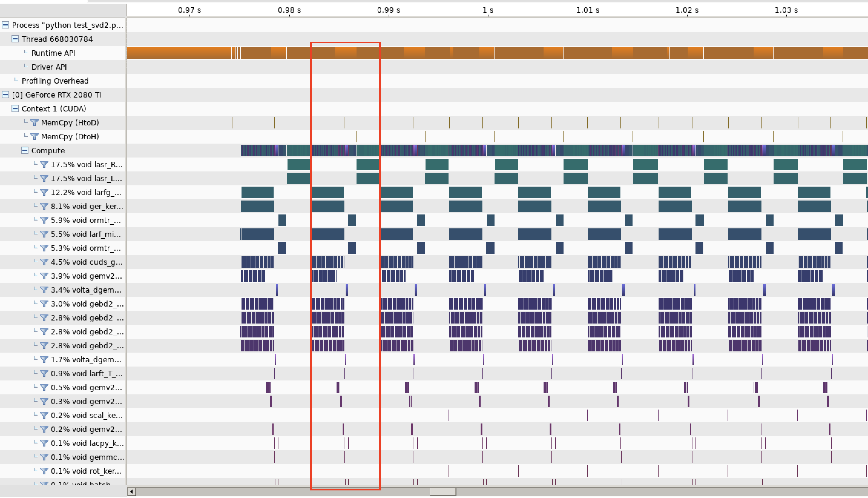
Task: Click the first lasr_R kernel block near 0.98 s
Action: click(299, 164)
